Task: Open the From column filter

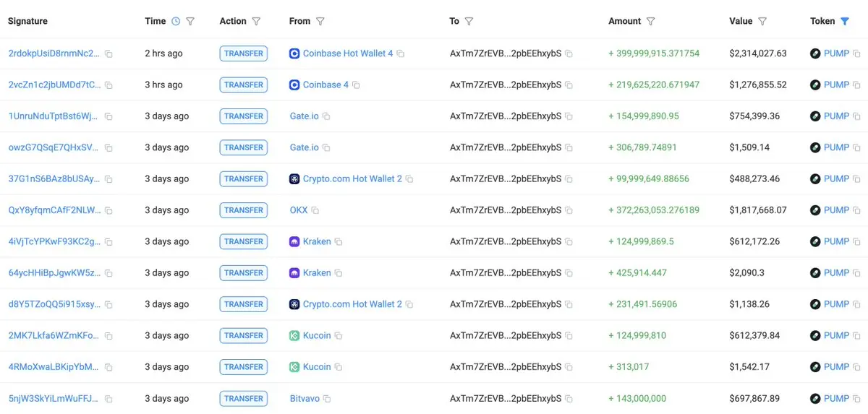Action: point(320,22)
